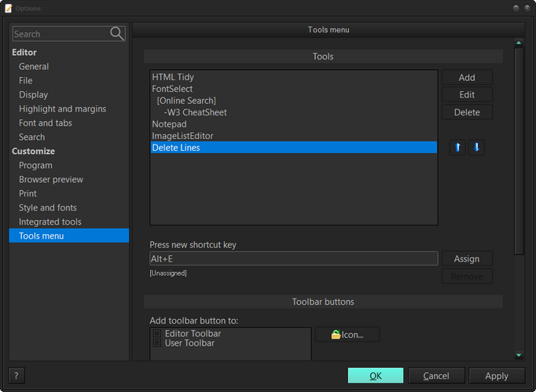Click the help question mark button

pyautogui.click(x=17, y=376)
